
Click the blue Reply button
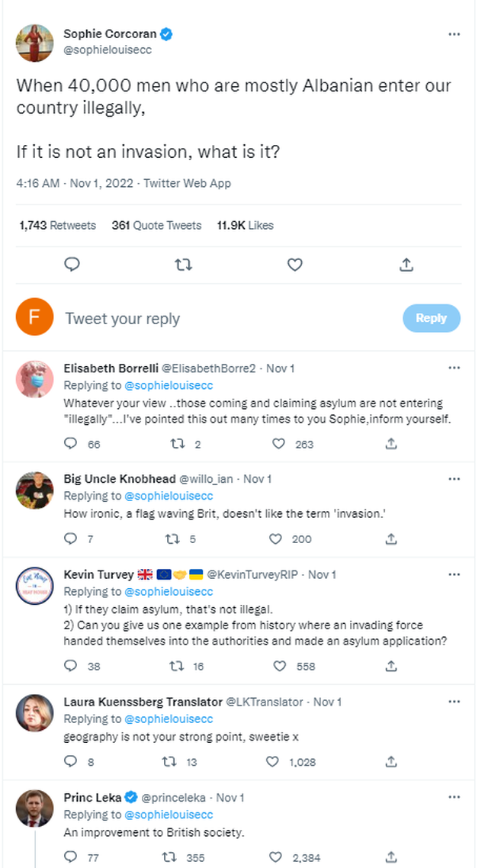[x=431, y=318]
